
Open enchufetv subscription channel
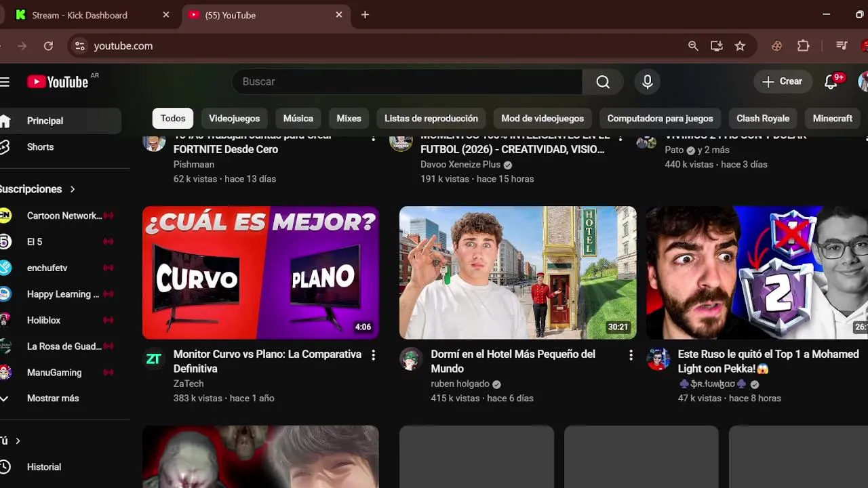60,268
